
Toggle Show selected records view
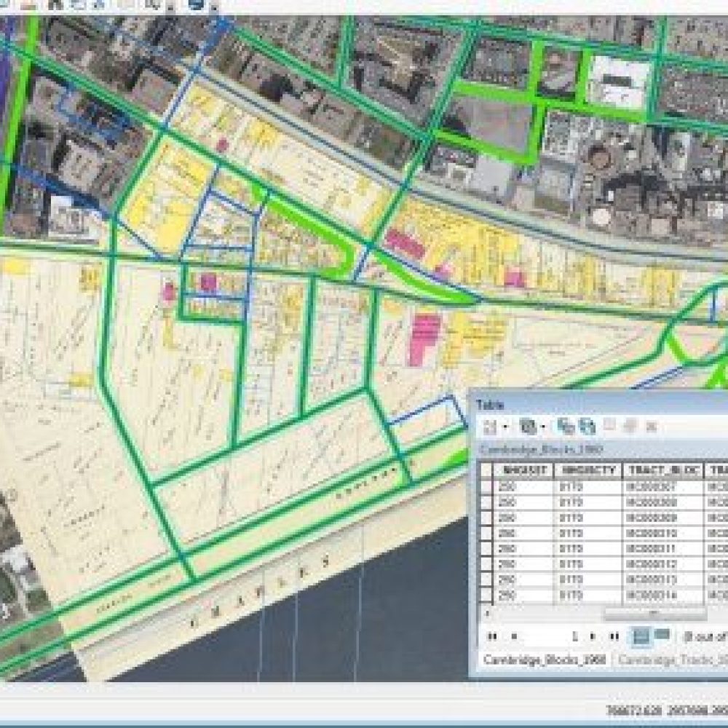pyautogui.click(x=662, y=635)
